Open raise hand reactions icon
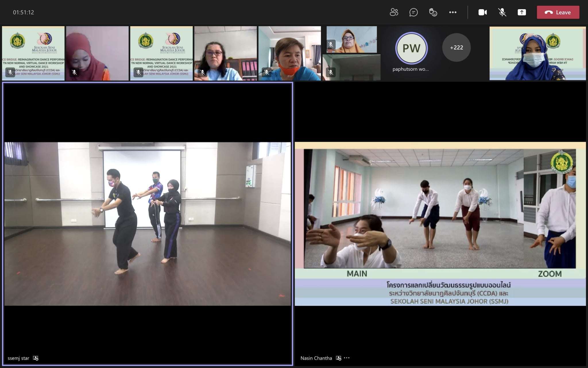Viewport: 588px width, 368px height. (x=433, y=12)
